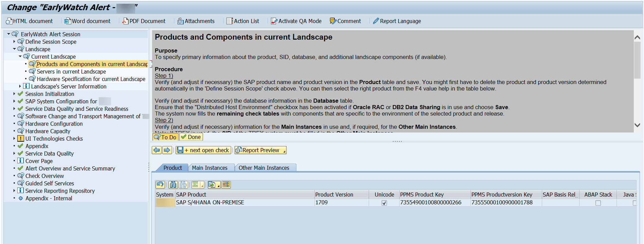Expand the UI Technologies Checks node
Viewport: 644px width, 244px height.
tap(14, 139)
